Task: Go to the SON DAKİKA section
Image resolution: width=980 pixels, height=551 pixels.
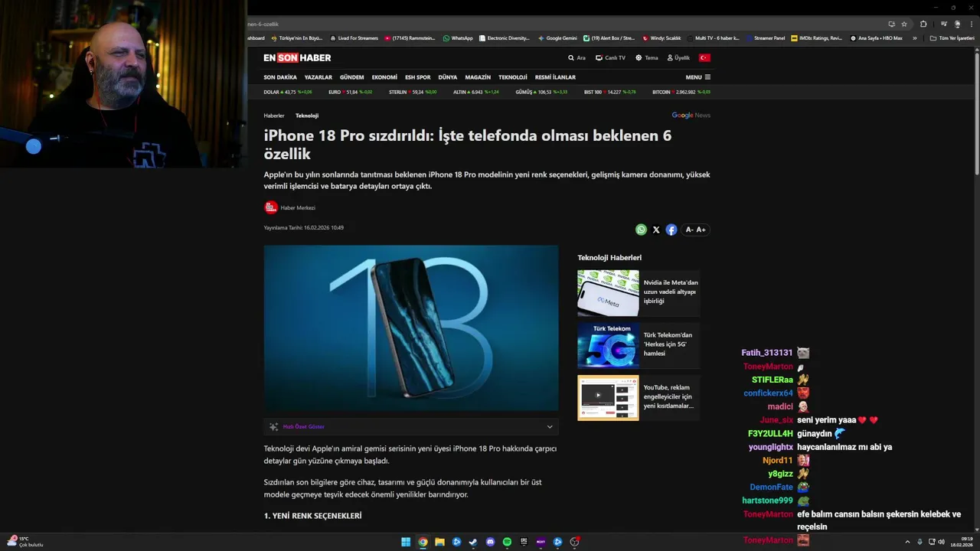Action: tap(280, 77)
